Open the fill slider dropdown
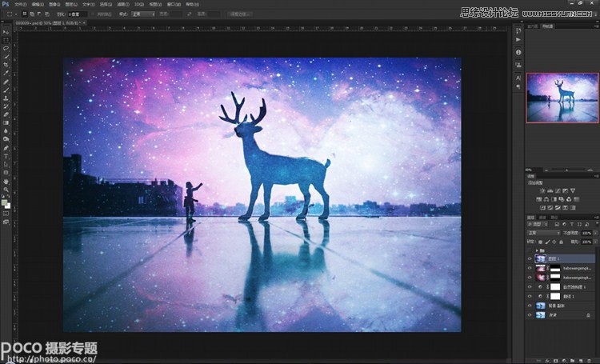 pyautogui.click(x=594, y=242)
